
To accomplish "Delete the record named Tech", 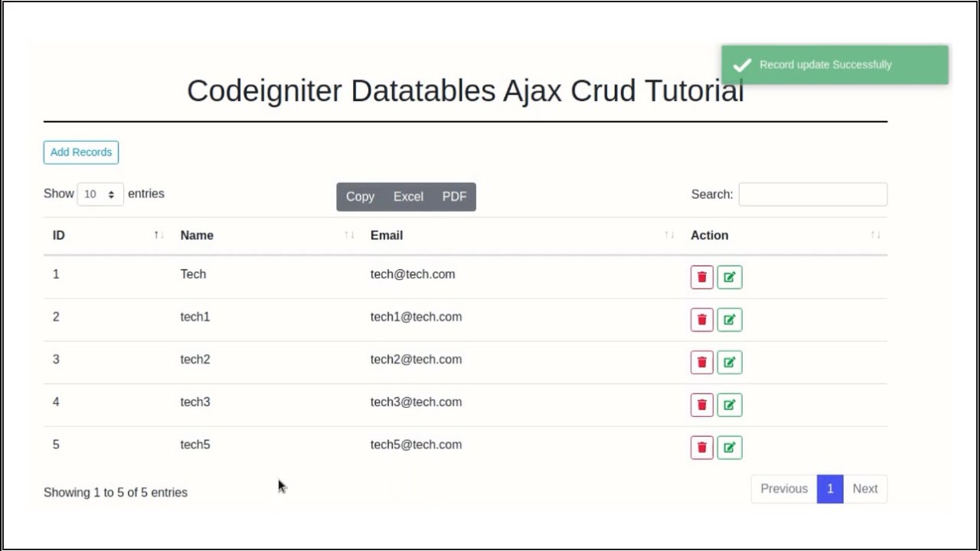I will coord(702,277).
